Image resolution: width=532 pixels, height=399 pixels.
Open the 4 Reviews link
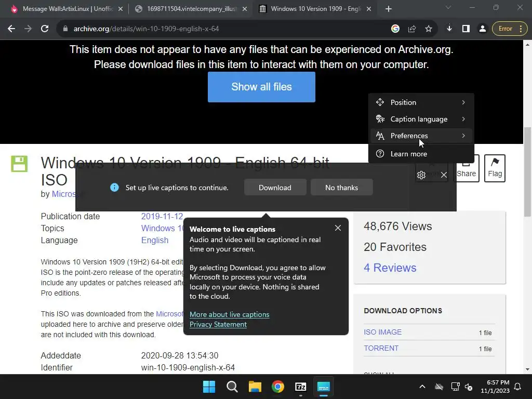pyautogui.click(x=390, y=268)
